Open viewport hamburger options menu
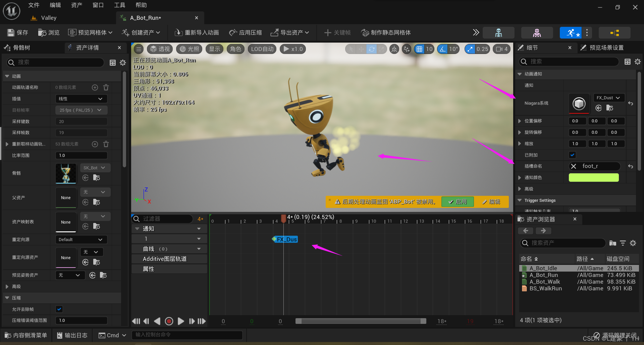The height and width of the screenshot is (345, 644). coord(139,49)
